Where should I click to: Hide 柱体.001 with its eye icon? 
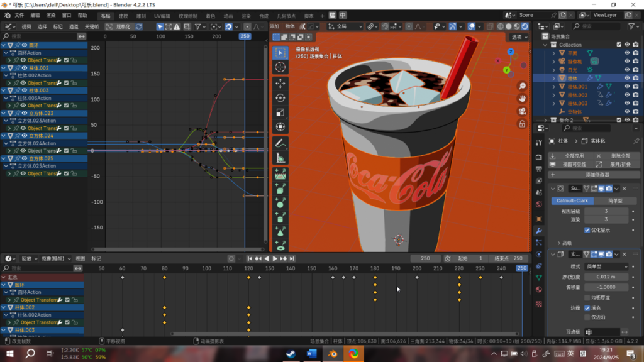[x=626, y=87]
